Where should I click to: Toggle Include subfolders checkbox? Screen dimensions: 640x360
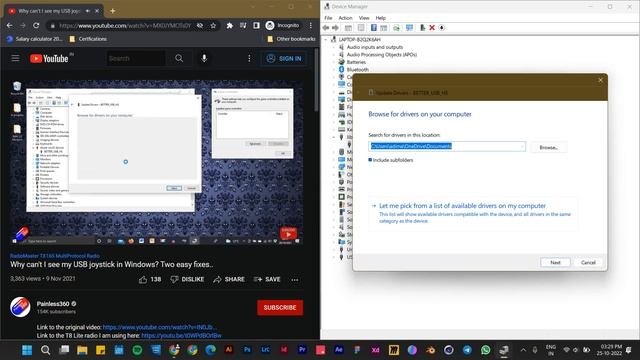click(370, 160)
